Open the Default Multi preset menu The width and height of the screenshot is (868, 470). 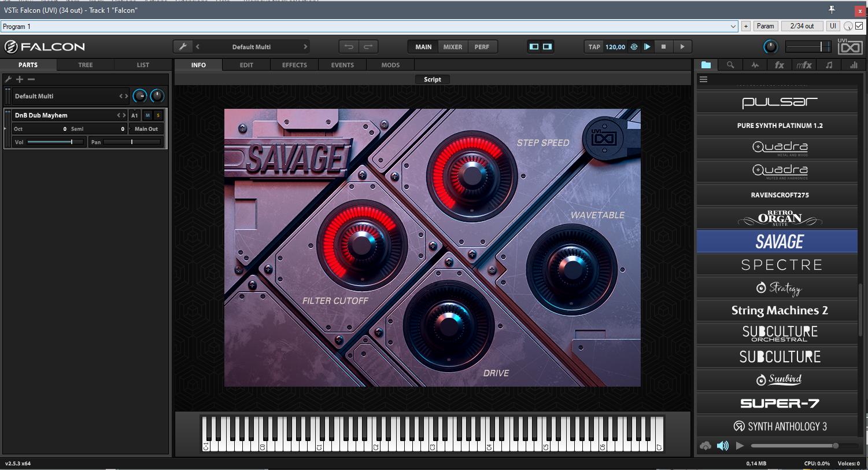[x=252, y=47]
